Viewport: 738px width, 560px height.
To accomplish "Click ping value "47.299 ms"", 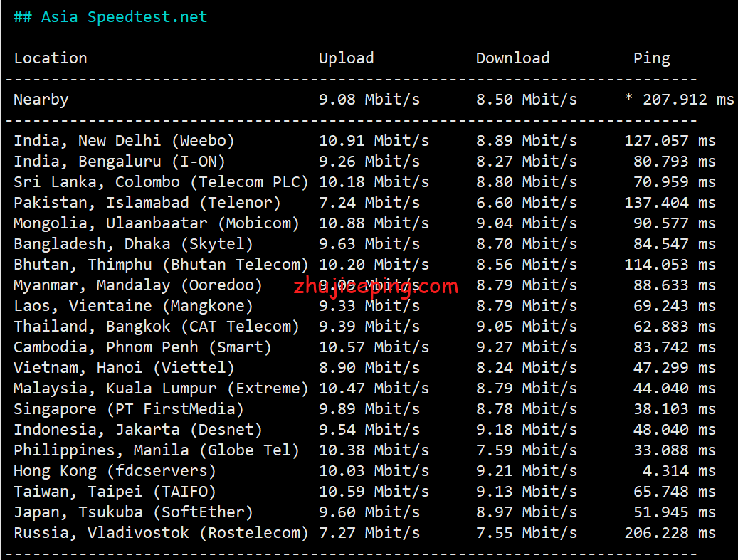I will (x=675, y=369).
